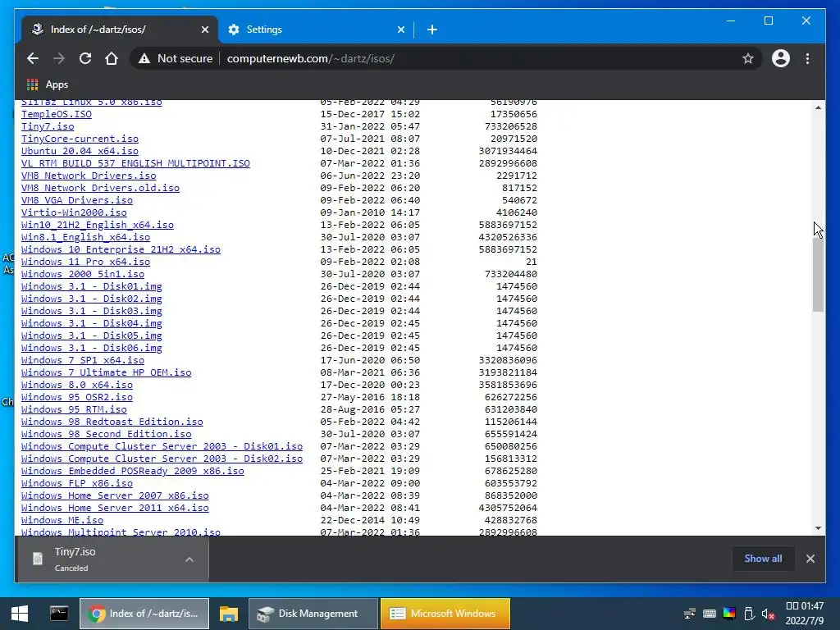
Task: Download Windows_2000_5in1.iso
Action: point(83,274)
